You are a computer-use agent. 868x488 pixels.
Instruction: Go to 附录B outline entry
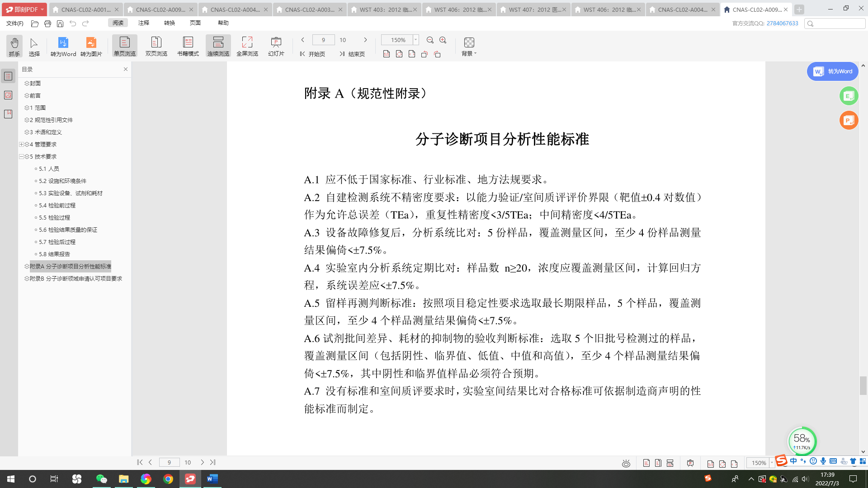click(75, 278)
